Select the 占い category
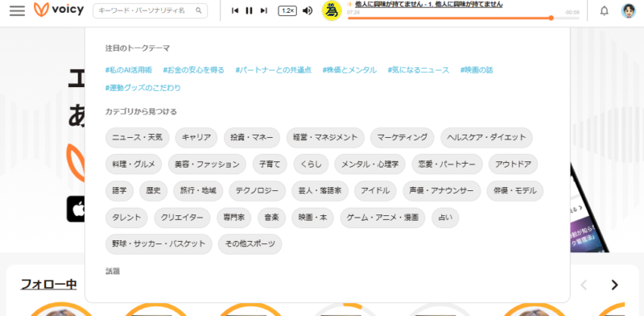Screen dimensions: 644x316 pyautogui.click(x=445, y=218)
